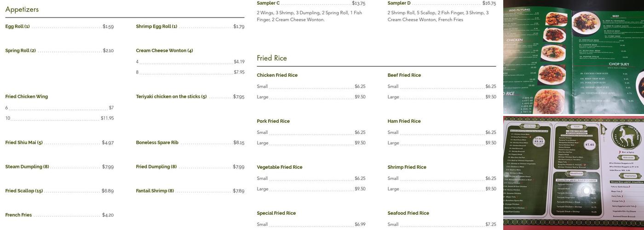Viewport: 644px width, 230px height.
Task: Open the top green menu photo thumbnail
Action: coord(573,57)
